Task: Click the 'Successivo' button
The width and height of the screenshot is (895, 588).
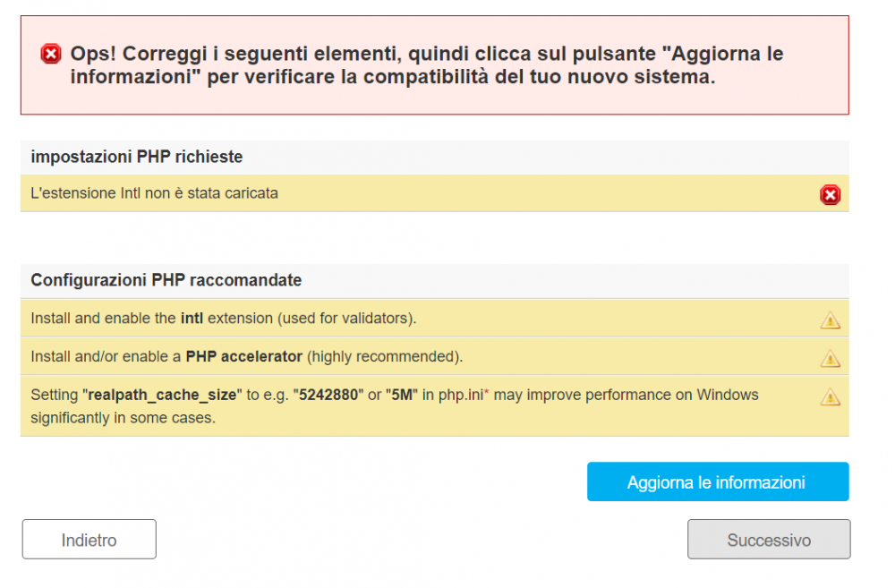Action: pyautogui.click(x=768, y=539)
